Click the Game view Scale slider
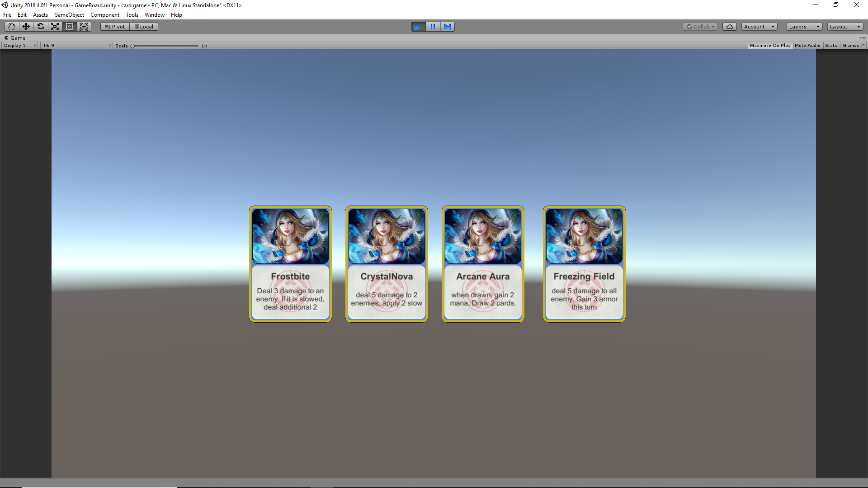868x488 pixels. [165, 46]
